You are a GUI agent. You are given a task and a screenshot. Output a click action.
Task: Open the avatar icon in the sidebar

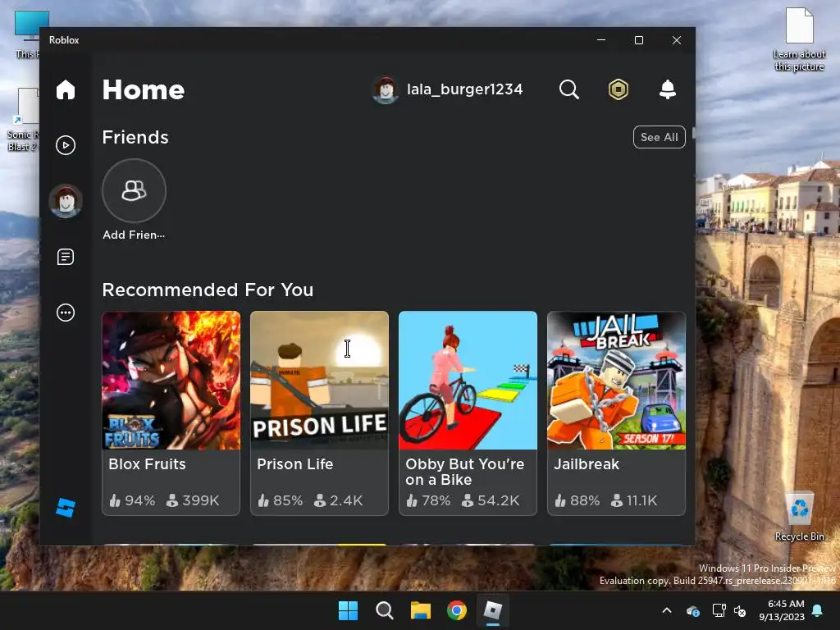[66, 201]
